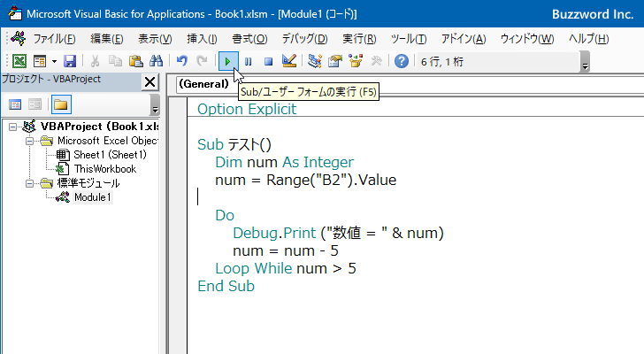644x354 pixels.
Task: Collapse the 標準モジュール folder
Action: pyautogui.click(x=29, y=183)
